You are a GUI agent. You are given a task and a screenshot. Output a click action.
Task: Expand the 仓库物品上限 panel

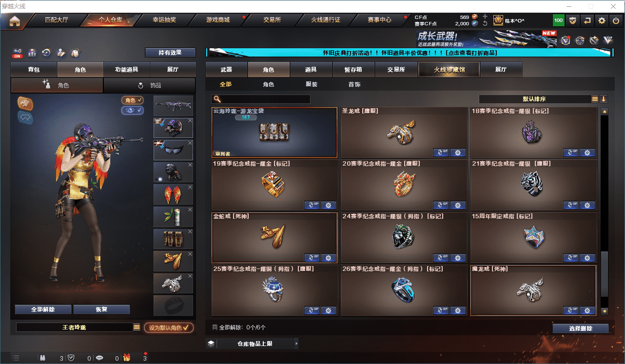[252, 344]
